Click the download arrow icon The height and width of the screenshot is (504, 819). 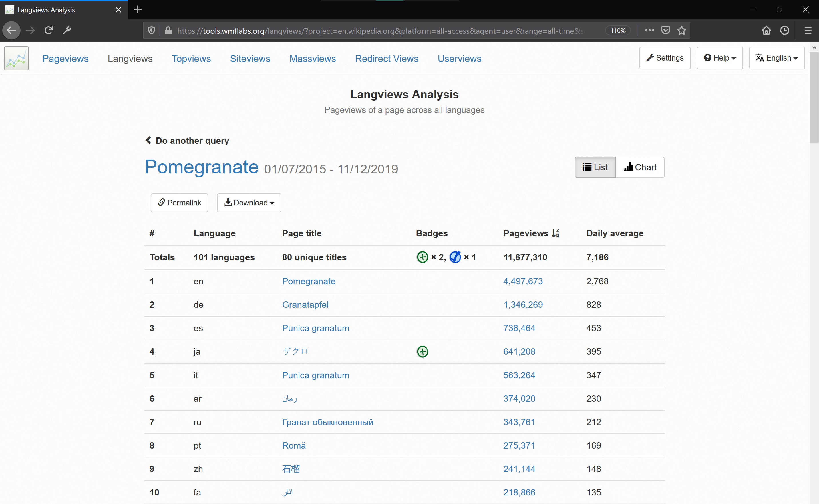(x=228, y=202)
